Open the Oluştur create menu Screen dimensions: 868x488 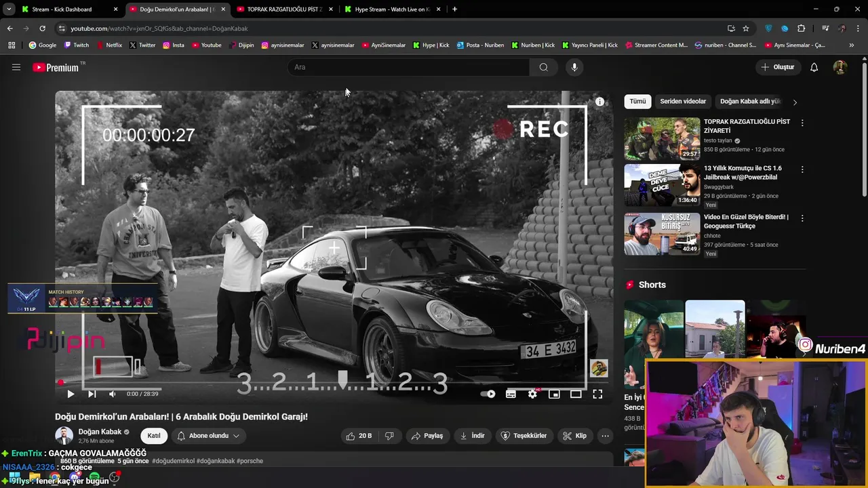click(778, 67)
